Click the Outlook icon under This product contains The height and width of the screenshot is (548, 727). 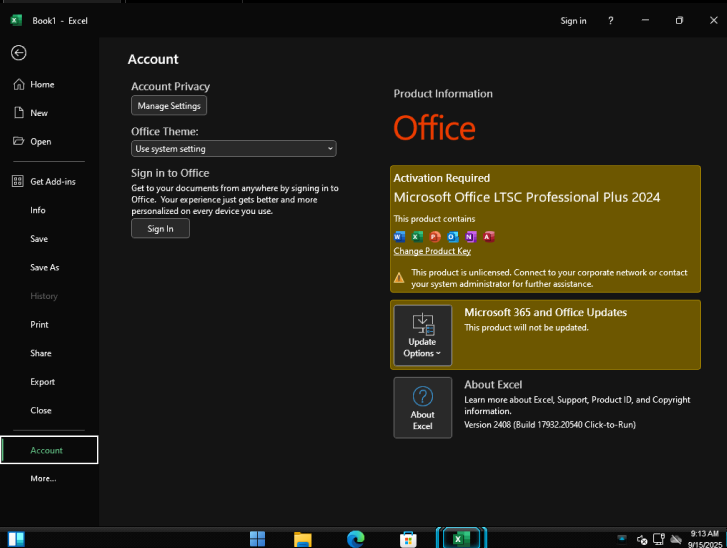pyautogui.click(x=453, y=237)
